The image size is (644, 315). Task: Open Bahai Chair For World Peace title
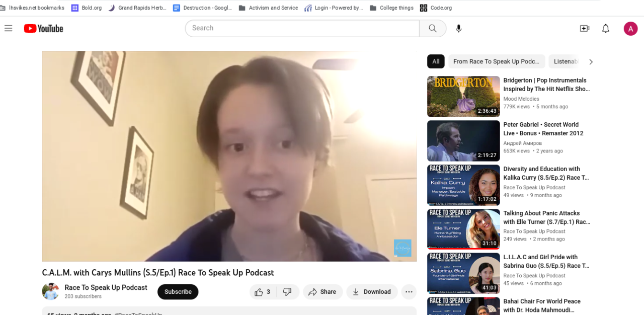(x=542, y=305)
